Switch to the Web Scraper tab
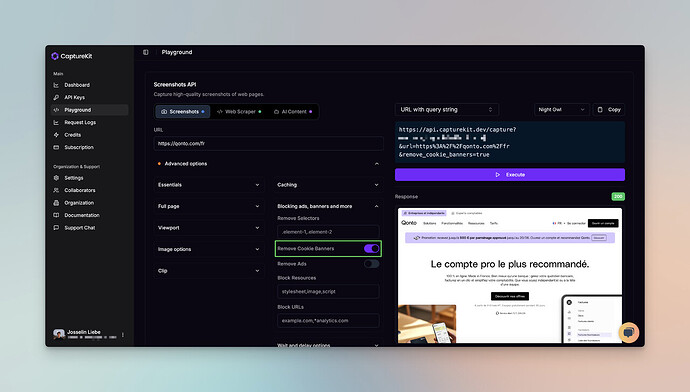The image size is (690, 392). click(239, 112)
